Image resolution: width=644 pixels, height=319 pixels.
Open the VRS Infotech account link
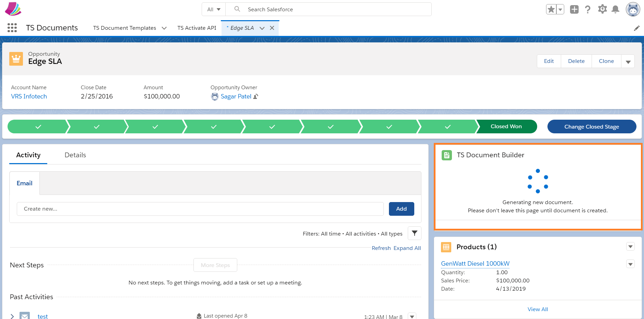coord(29,96)
